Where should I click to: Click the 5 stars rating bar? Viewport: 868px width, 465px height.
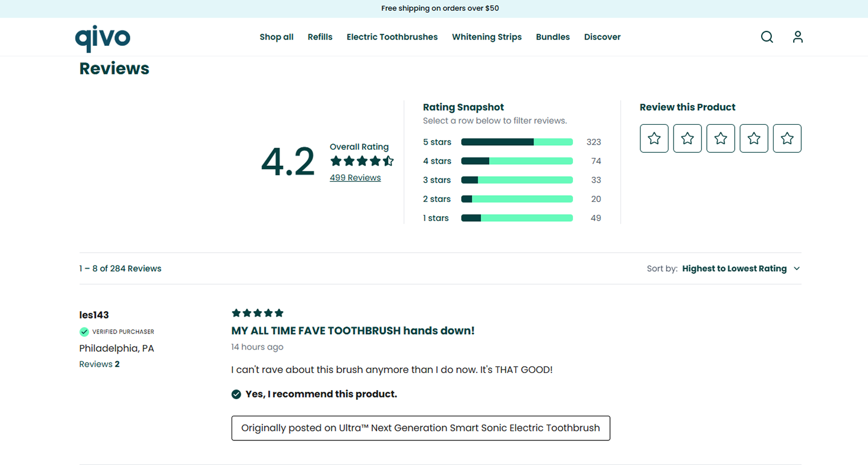[x=517, y=142]
